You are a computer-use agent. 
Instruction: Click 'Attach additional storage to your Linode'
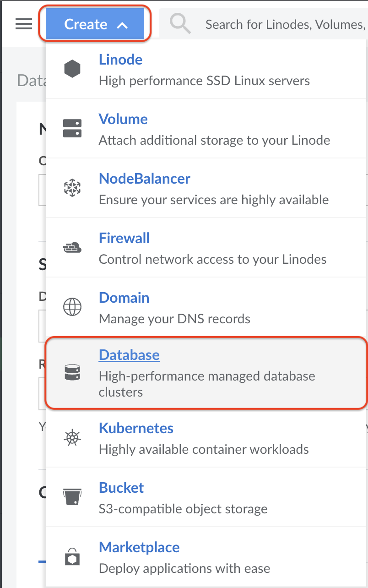coord(214,140)
